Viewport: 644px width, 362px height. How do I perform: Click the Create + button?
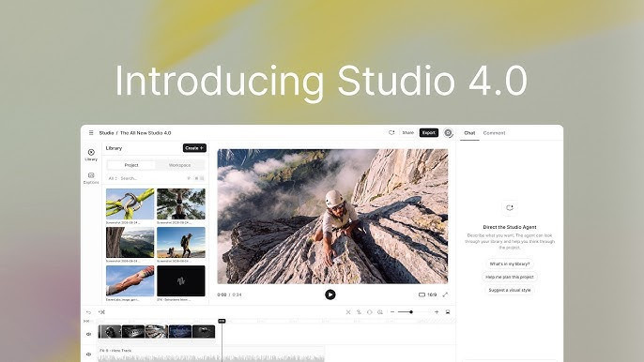coord(194,148)
